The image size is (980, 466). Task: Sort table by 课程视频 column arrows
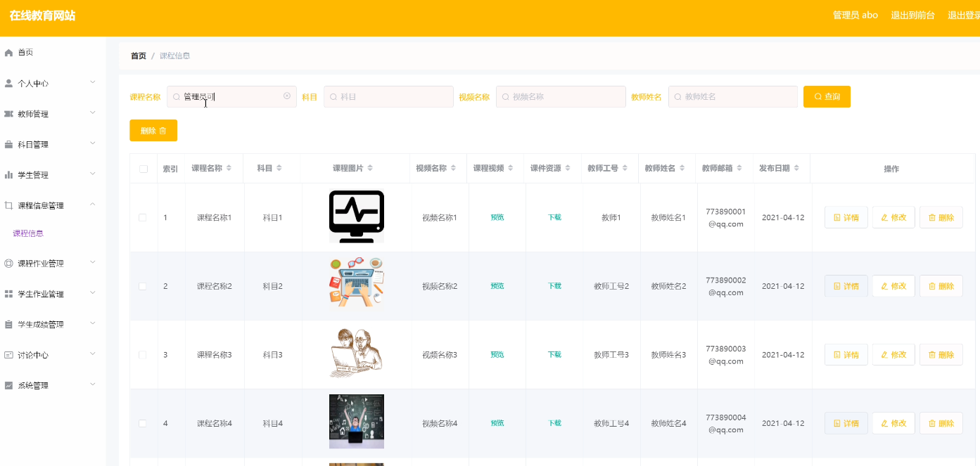click(x=511, y=169)
